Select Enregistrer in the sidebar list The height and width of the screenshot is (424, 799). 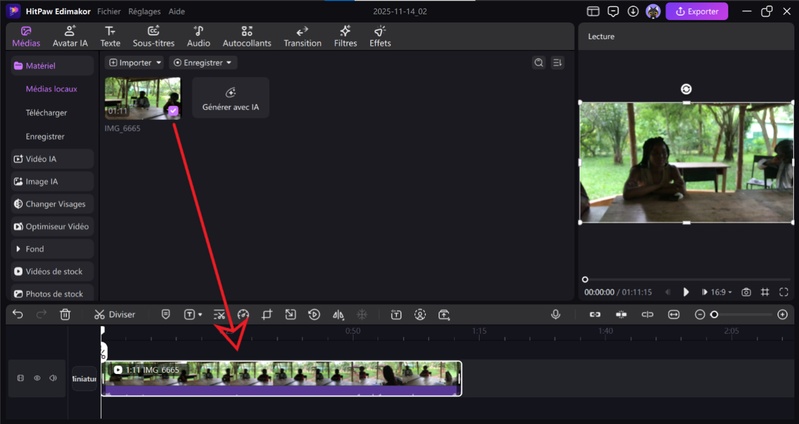(45, 137)
